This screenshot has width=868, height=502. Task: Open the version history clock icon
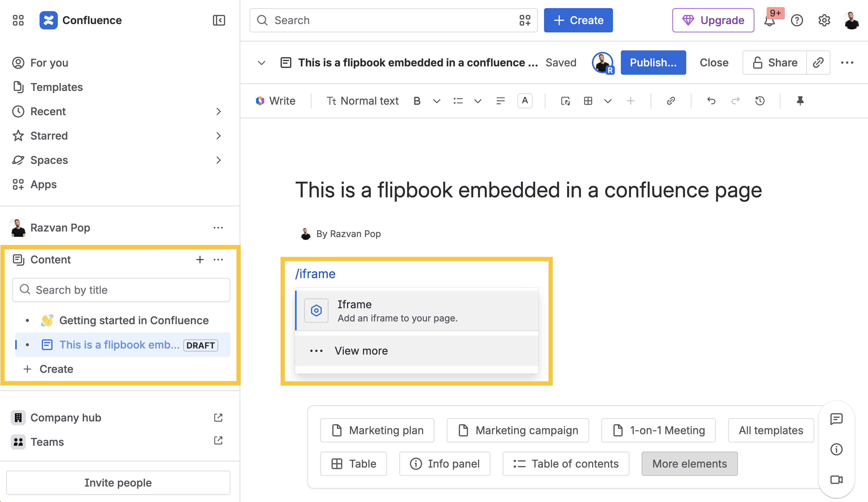(x=760, y=101)
